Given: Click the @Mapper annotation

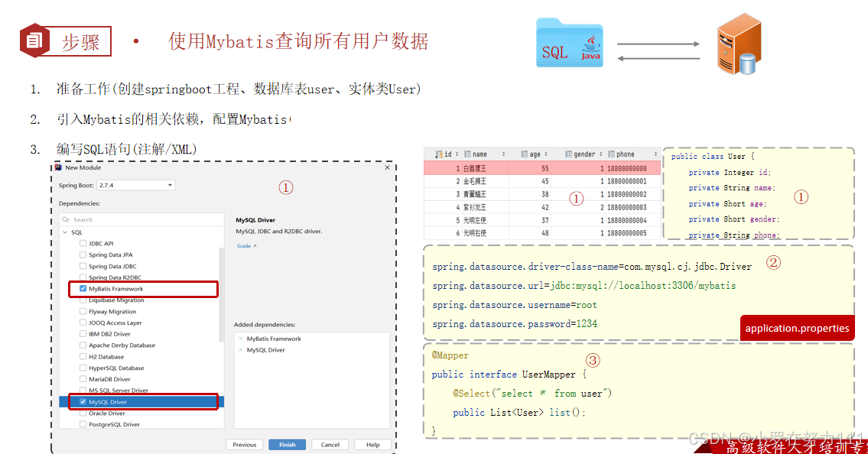Looking at the screenshot, I should coord(450,355).
